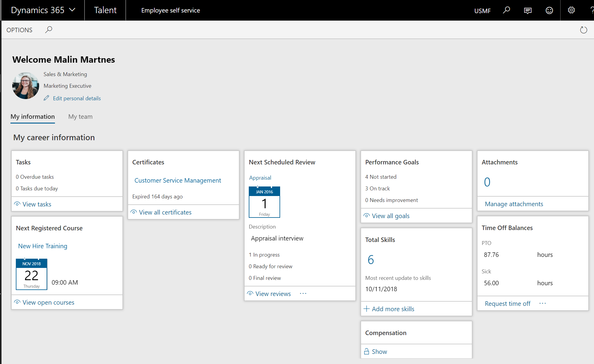Click the lock icon in Compensation tile
This screenshot has height=364, width=594.
point(366,351)
